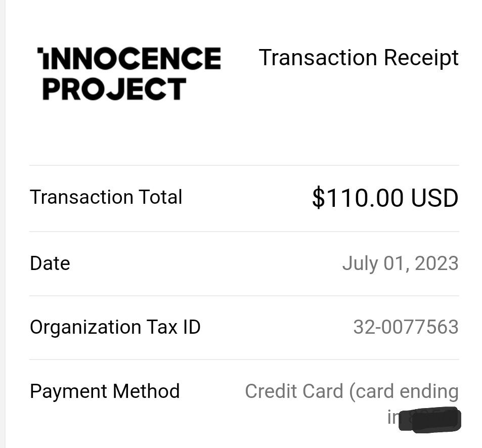Click the USD currency text

[434, 198]
